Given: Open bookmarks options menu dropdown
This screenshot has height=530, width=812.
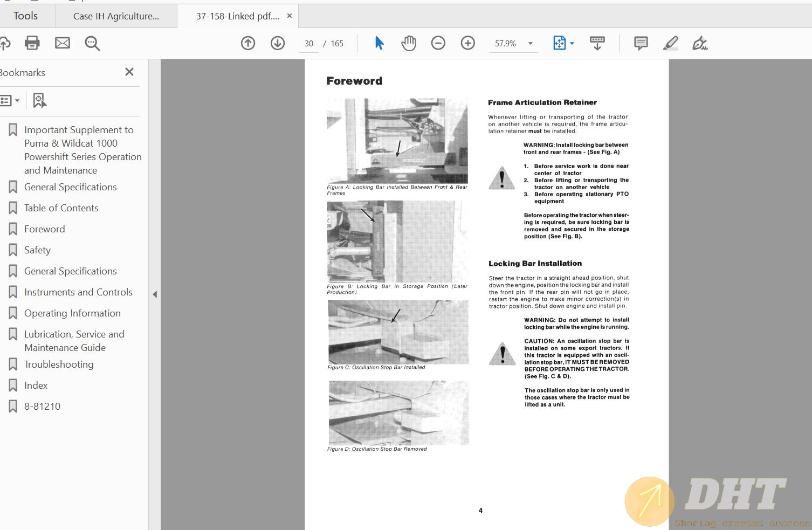Looking at the screenshot, I should [x=10, y=100].
